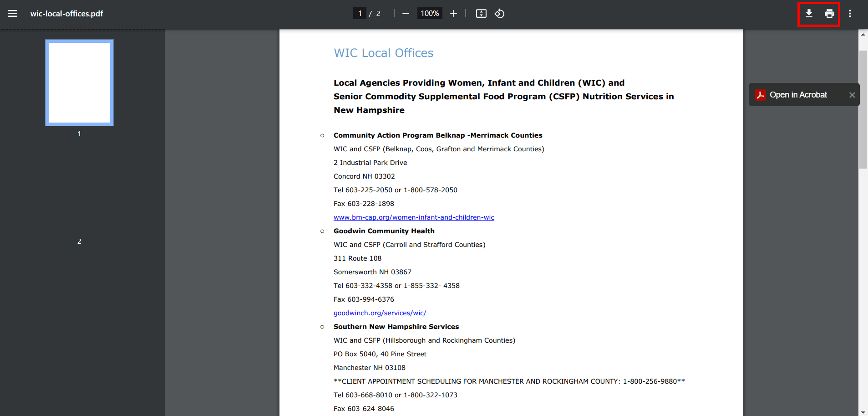Click the total page count '2' in toolbar

[378, 14]
